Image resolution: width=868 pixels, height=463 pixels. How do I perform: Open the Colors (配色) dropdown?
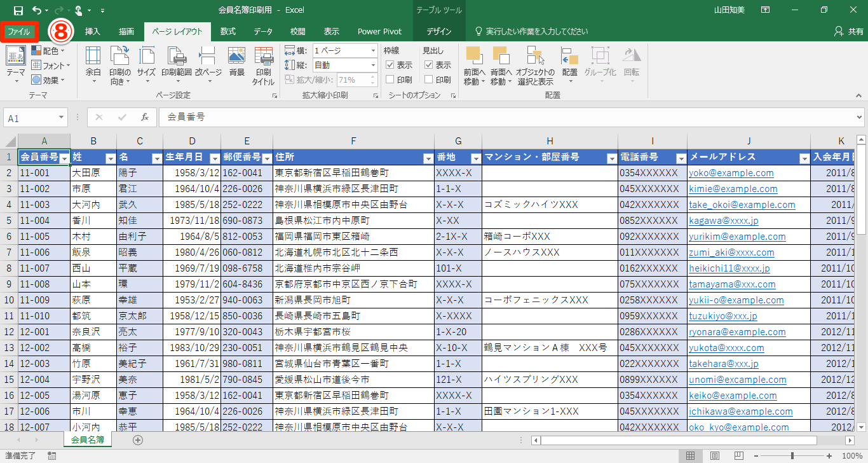point(49,51)
